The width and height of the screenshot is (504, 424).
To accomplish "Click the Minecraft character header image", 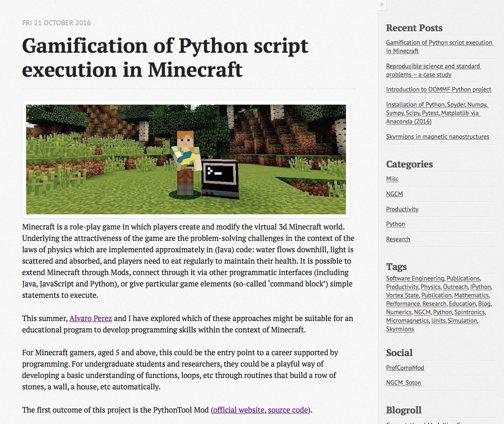I will point(186,159).
